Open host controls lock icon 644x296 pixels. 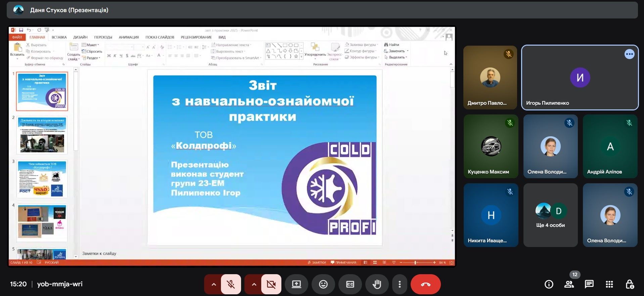tap(630, 284)
